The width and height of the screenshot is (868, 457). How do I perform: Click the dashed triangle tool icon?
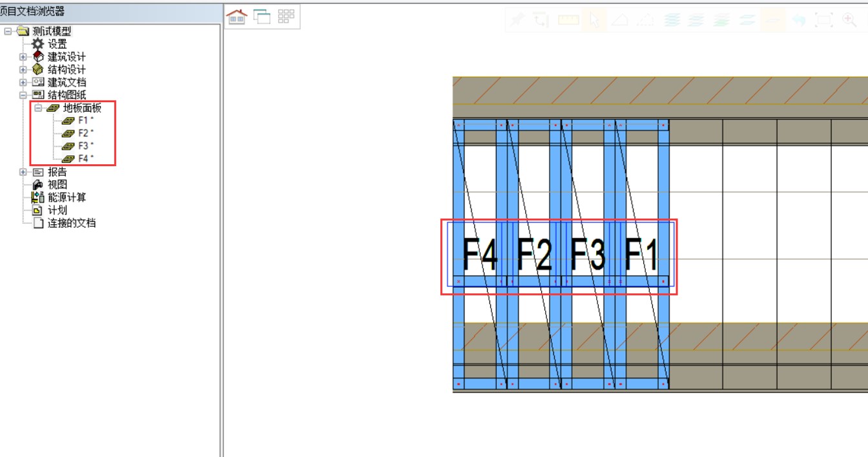pos(645,19)
